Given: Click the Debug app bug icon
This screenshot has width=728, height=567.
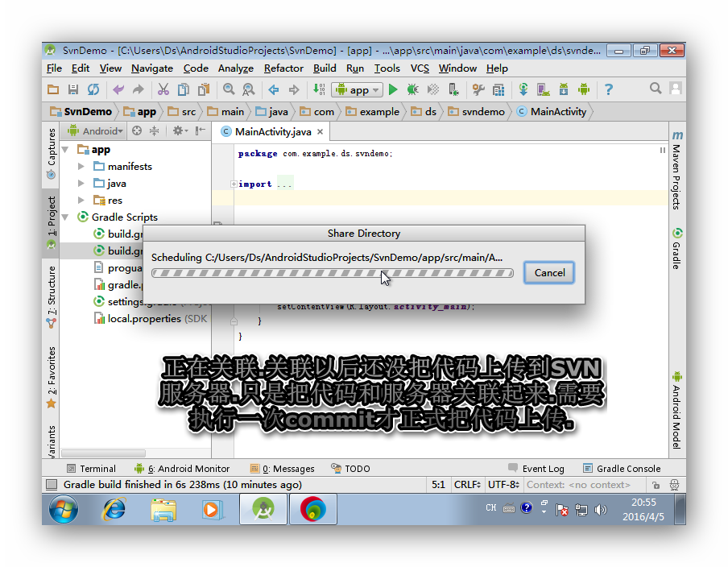Looking at the screenshot, I should [412, 89].
